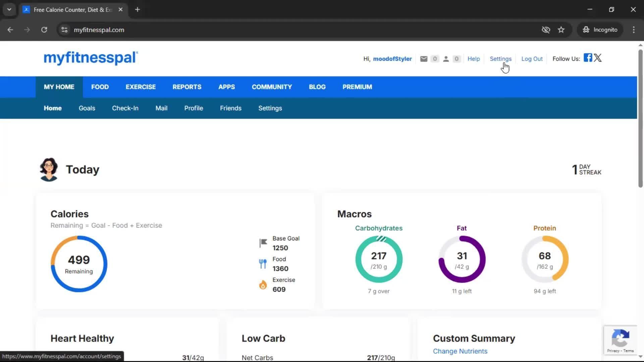Click the Log Out link
This screenshot has width=644, height=362.
(x=532, y=59)
